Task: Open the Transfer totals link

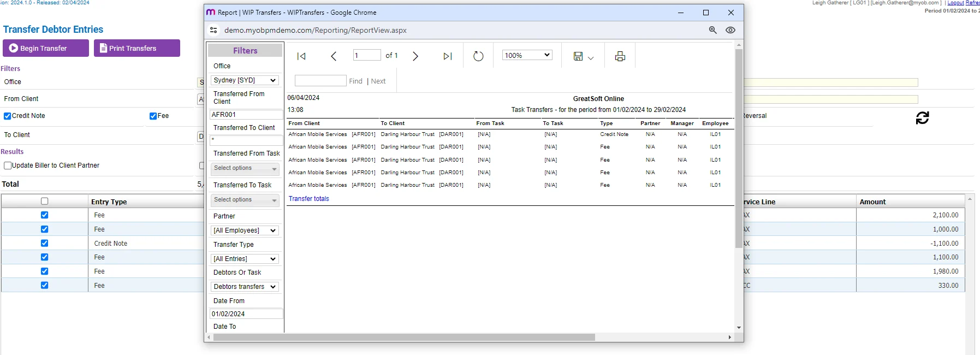Action: pos(309,199)
